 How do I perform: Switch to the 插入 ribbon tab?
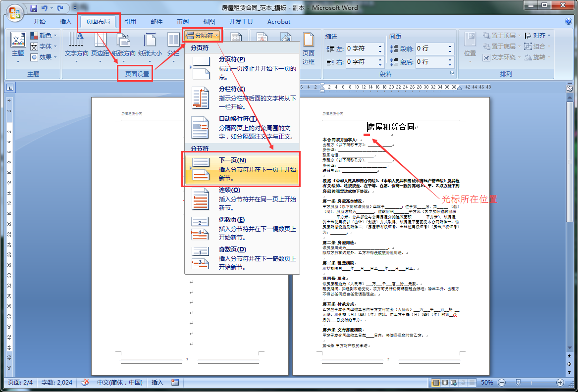click(x=65, y=21)
